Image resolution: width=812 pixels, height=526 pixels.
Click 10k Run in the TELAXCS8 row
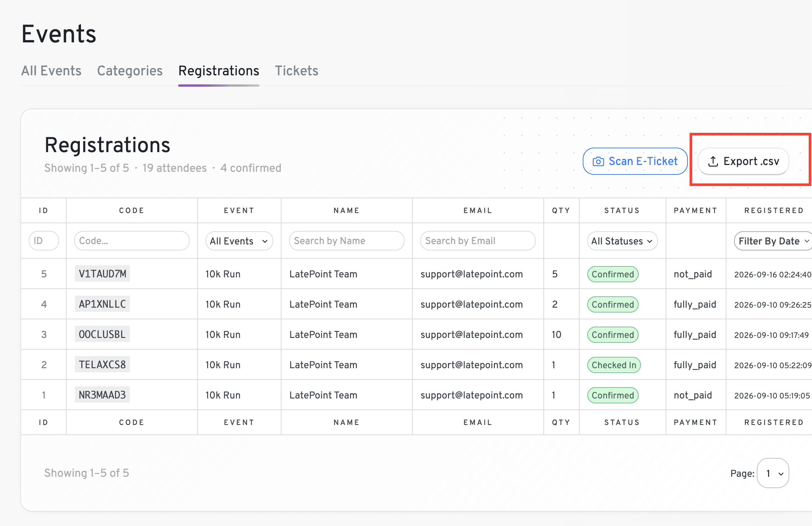[223, 365]
